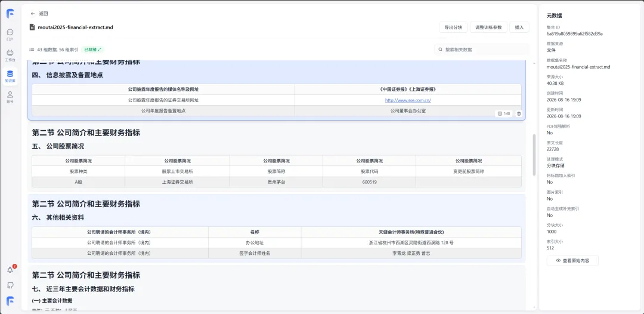
Task: Click the 文件 data source value
Action: pyautogui.click(x=551, y=50)
